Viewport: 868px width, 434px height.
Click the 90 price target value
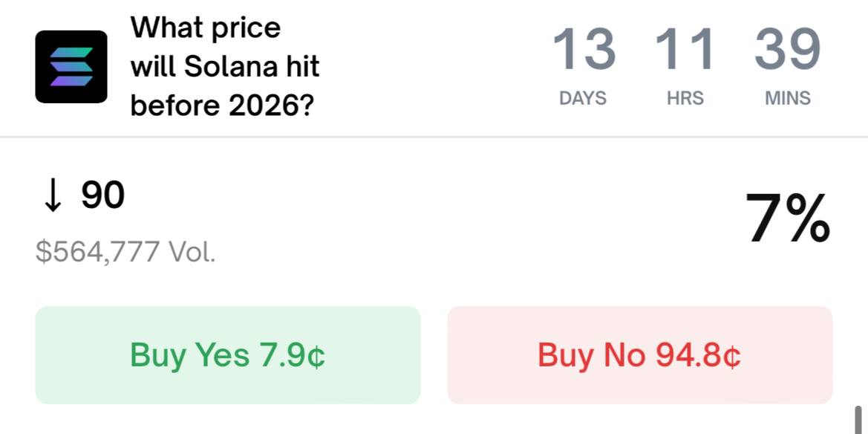[x=102, y=196]
